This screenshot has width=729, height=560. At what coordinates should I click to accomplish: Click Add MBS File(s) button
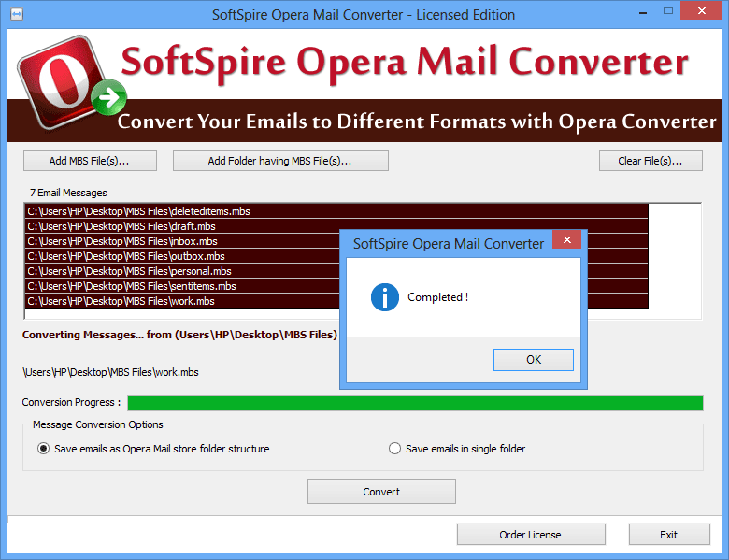[x=90, y=161]
